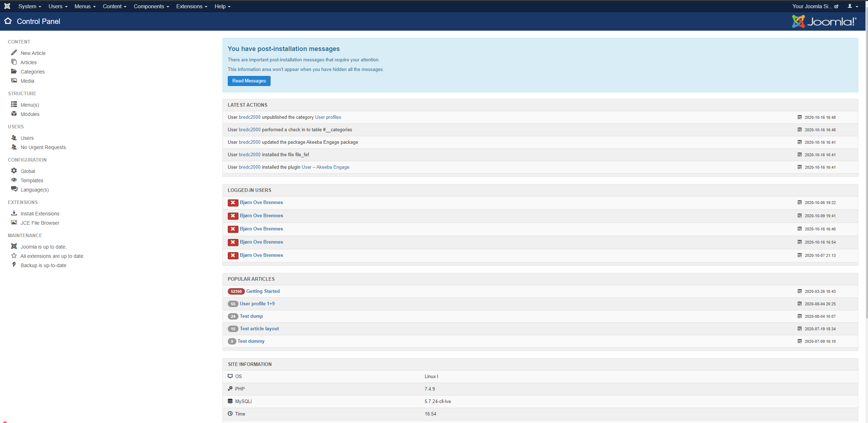This screenshot has width=868, height=423.
Task: Open the System dropdown menu
Action: (x=30, y=6)
